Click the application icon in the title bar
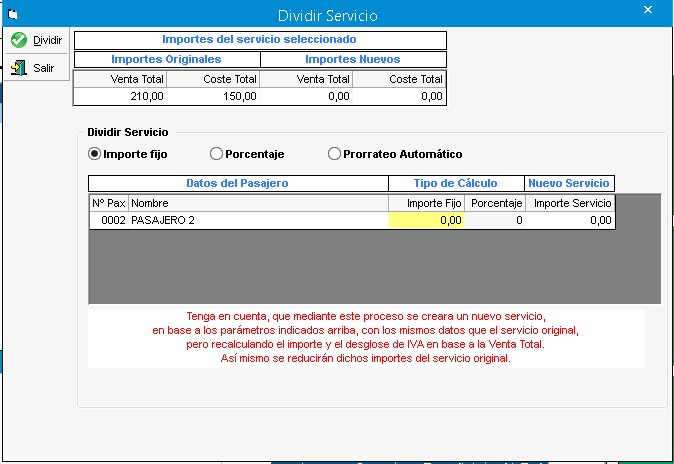The image size is (674, 464). 14,14
